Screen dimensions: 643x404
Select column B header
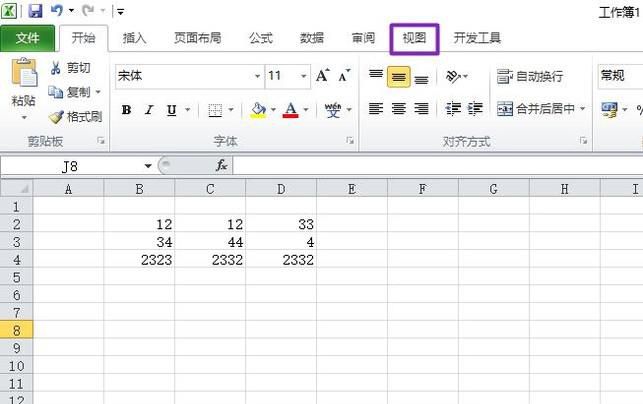(x=139, y=189)
